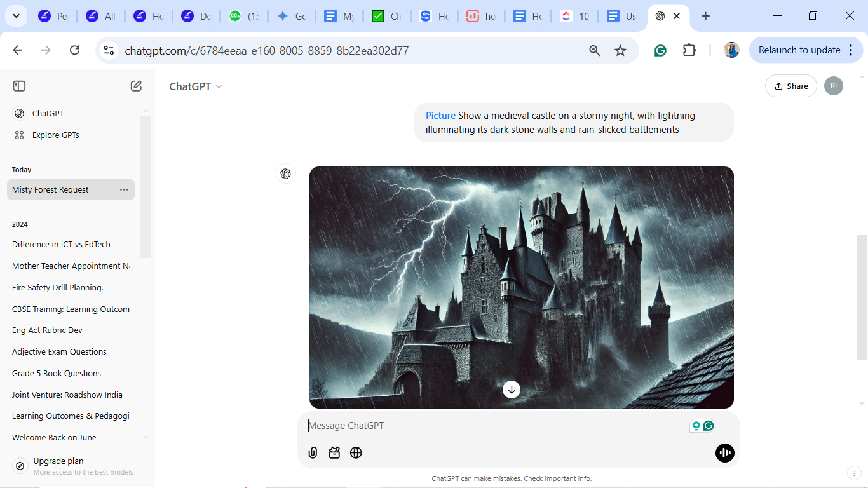This screenshot has height=488, width=868.
Task: Open the Grammarly browser extension icon
Action: coord(660,50)
